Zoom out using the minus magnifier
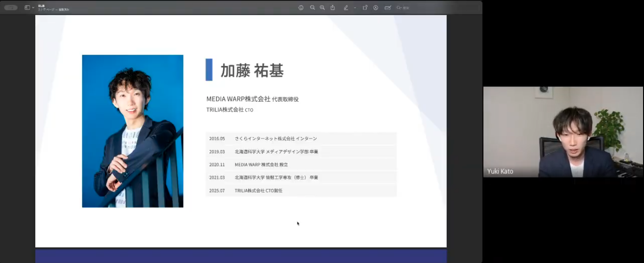644x263 pixels. (x=312, y=8)
